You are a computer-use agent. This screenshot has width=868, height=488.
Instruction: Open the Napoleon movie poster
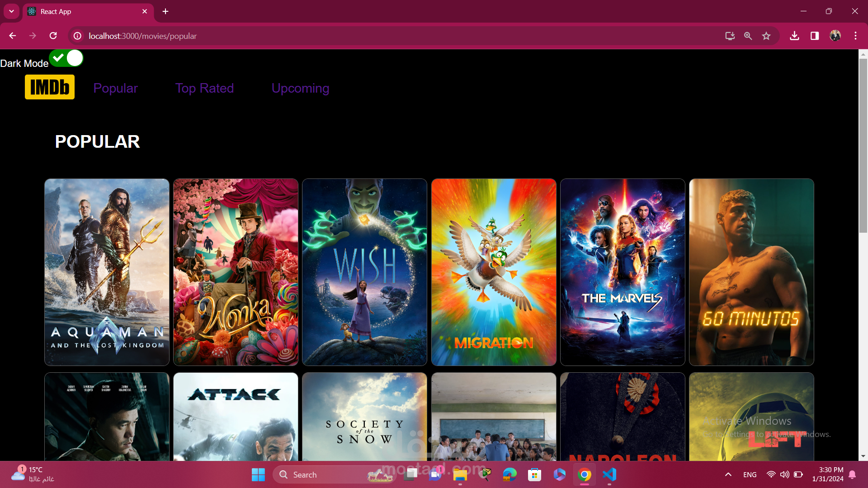(623, 417)
